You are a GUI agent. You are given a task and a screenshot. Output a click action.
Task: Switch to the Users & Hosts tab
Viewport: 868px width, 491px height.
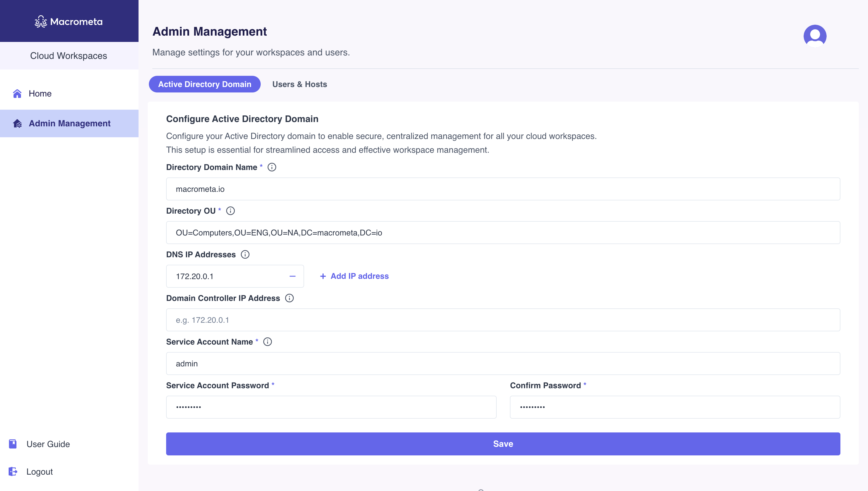pyautogui.click(x=299, y=84)
